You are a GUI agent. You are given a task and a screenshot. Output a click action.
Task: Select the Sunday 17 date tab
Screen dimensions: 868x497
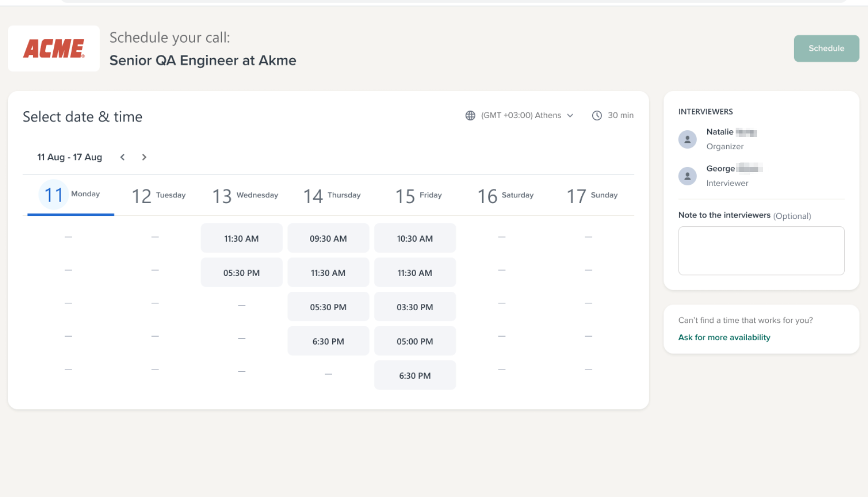click(x=592, y=196)
